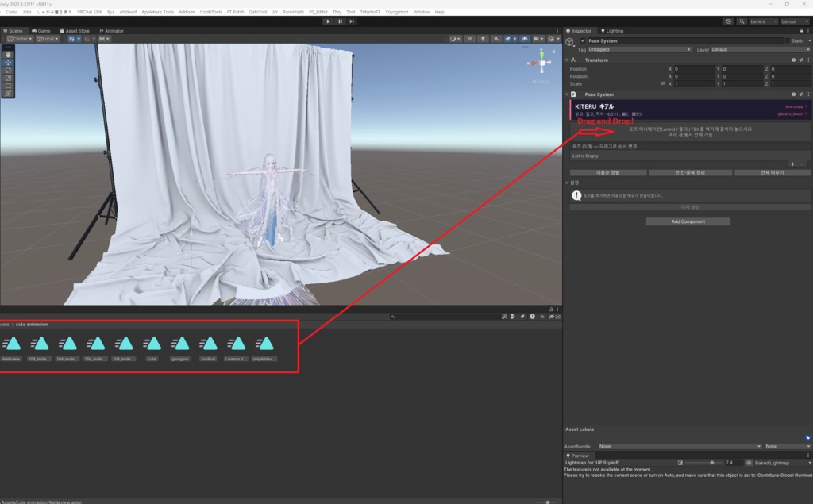Click the 빈 칸·중복 정리 button

(690, 173)
